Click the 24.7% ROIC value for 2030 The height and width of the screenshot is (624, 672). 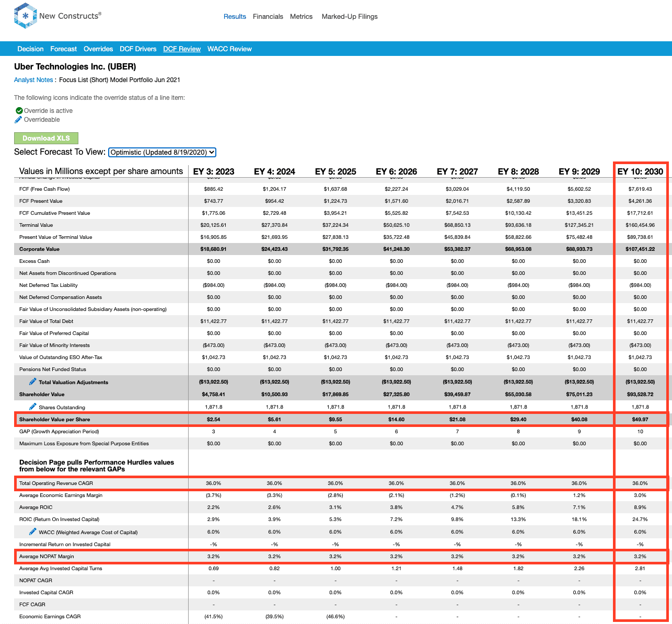(640, 519)
